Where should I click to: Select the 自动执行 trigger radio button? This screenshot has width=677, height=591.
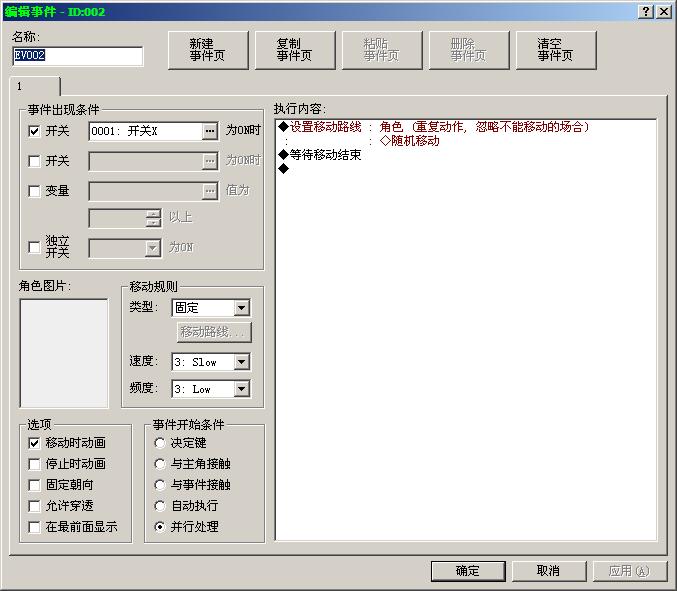coord(160,506)
